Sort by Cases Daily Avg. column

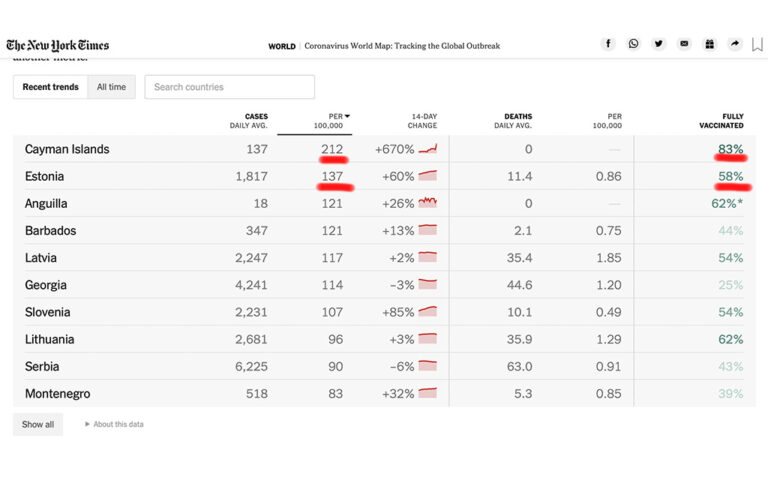249,121
